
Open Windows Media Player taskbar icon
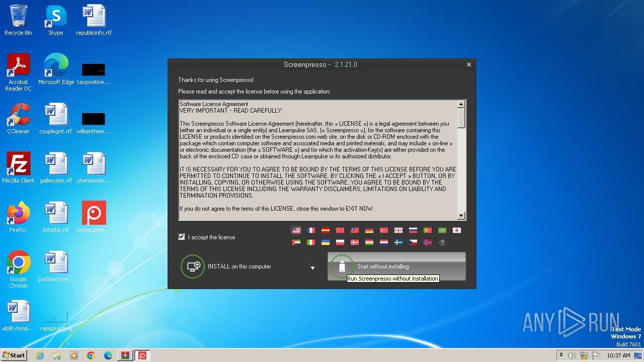click(74, 355)
